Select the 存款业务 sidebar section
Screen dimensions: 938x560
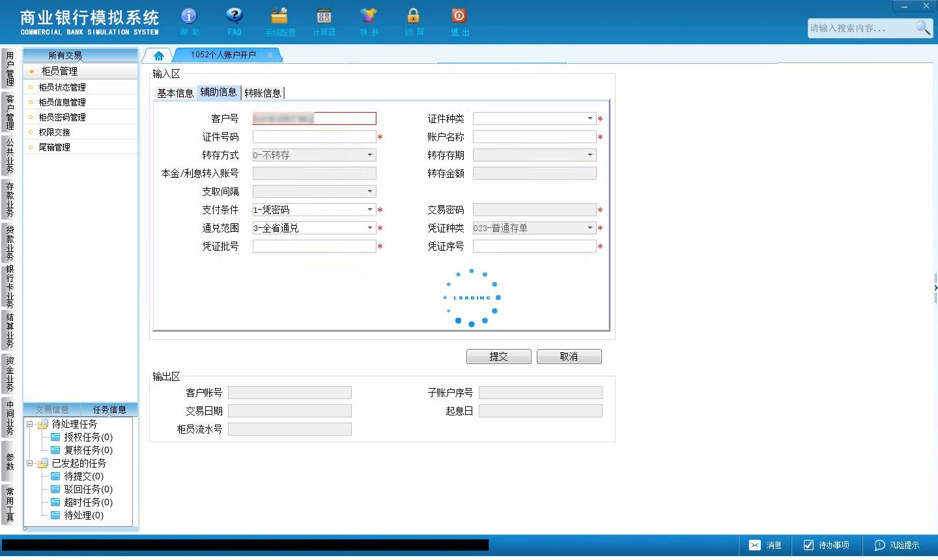click(10, 199)
